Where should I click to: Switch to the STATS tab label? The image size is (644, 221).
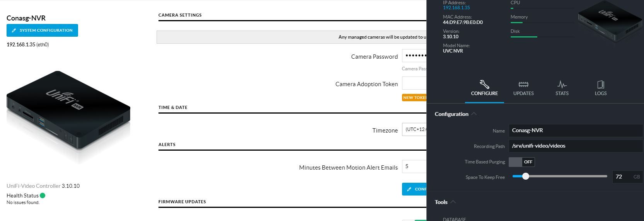[562, 93]
